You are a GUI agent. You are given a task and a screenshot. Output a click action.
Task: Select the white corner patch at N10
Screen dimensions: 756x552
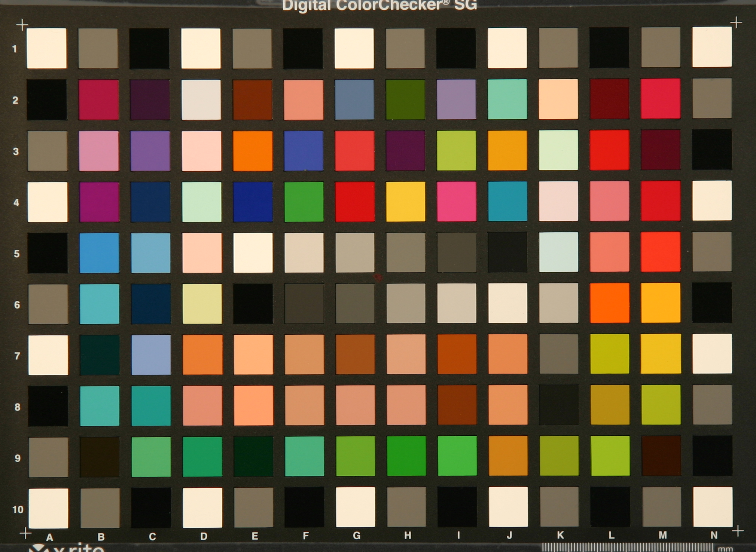point(713,507)
